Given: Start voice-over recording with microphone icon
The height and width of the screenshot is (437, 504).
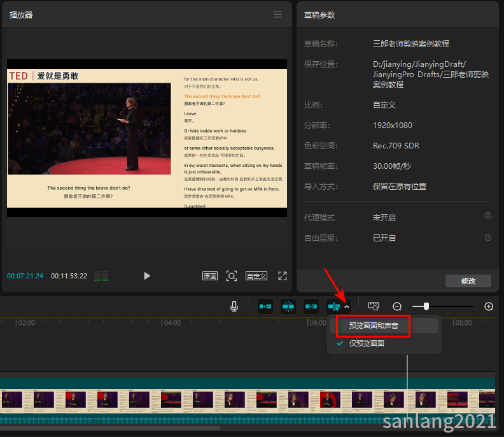Looking at the screenshot, I should pos(234,306).
